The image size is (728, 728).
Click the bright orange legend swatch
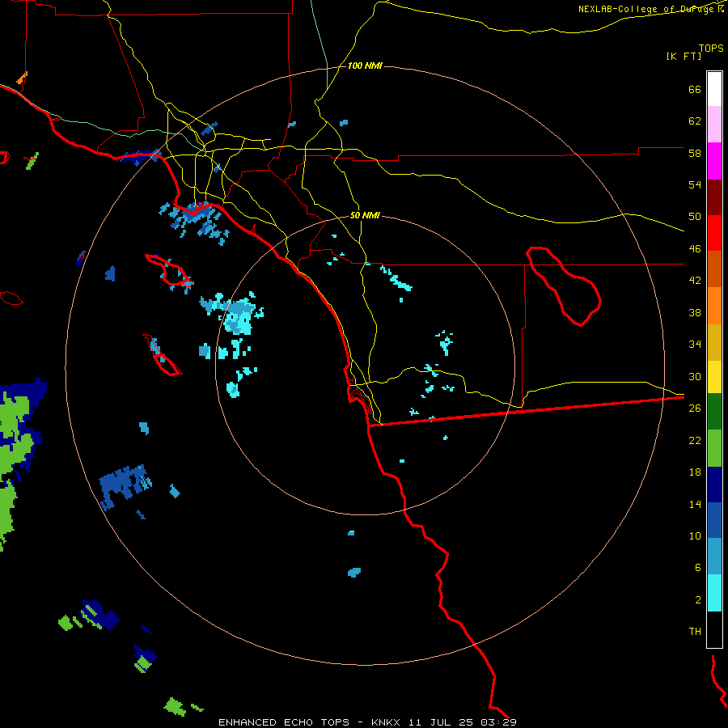click(714, 306)
